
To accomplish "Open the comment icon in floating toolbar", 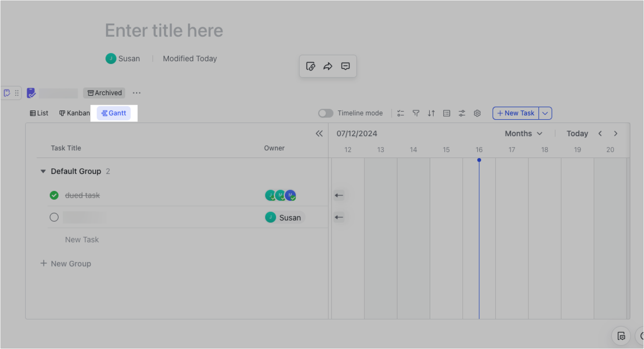I will (x=345, y=66).
